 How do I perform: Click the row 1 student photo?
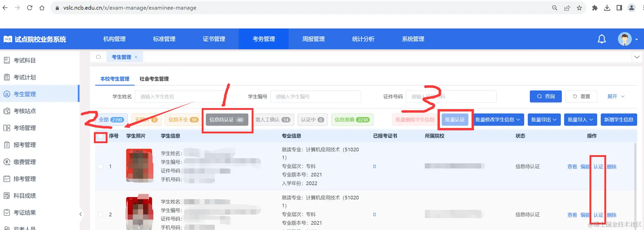tap(139, 165)
